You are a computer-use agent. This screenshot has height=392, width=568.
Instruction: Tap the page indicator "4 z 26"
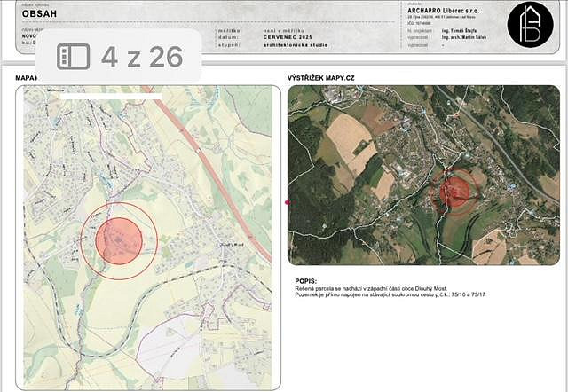click(142, 57)
